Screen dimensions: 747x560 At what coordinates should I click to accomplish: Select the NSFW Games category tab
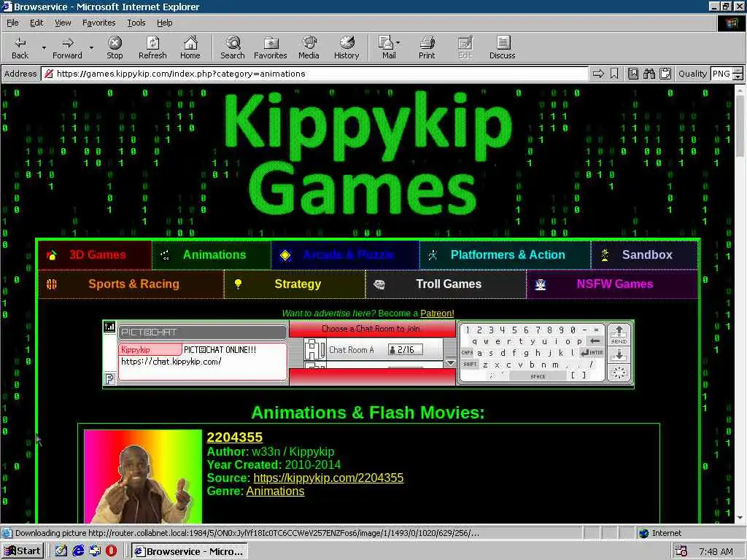[x=612, y=284]
